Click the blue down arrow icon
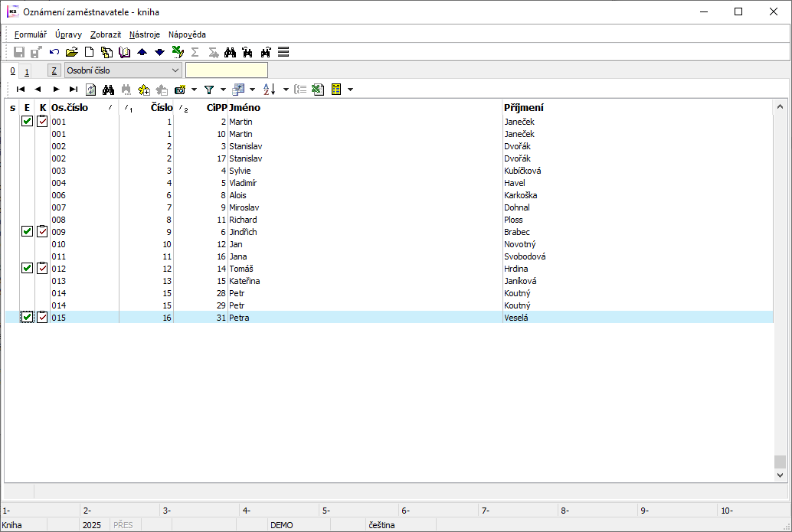 click(159, 52)
